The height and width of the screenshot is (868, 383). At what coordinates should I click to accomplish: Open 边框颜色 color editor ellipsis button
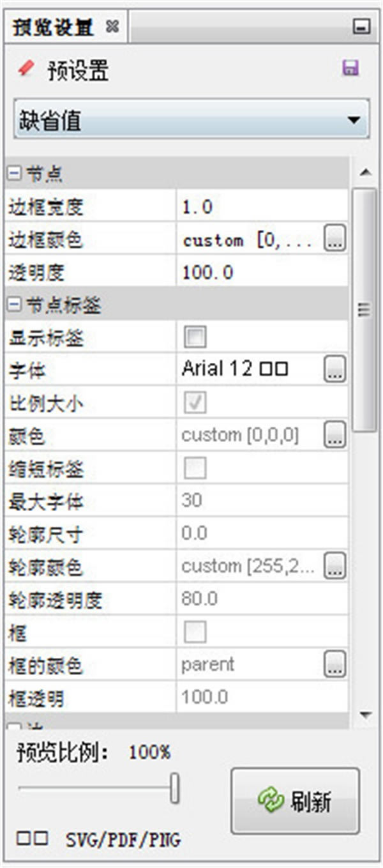tap(335, 240)
